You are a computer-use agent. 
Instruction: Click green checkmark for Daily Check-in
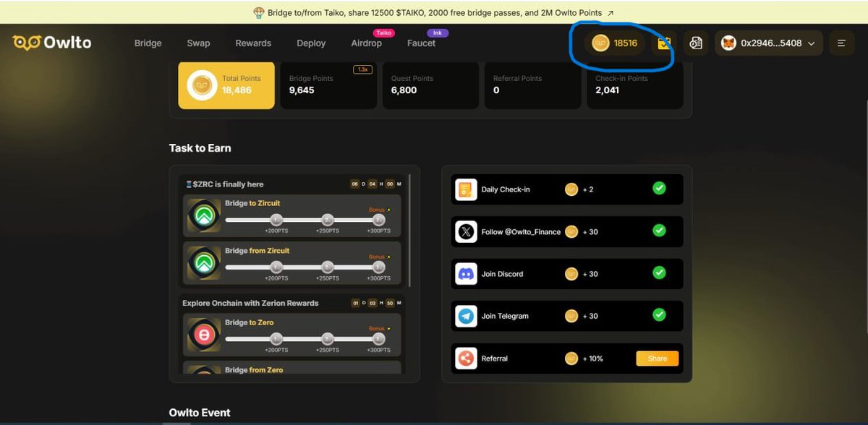pos(659,188)
